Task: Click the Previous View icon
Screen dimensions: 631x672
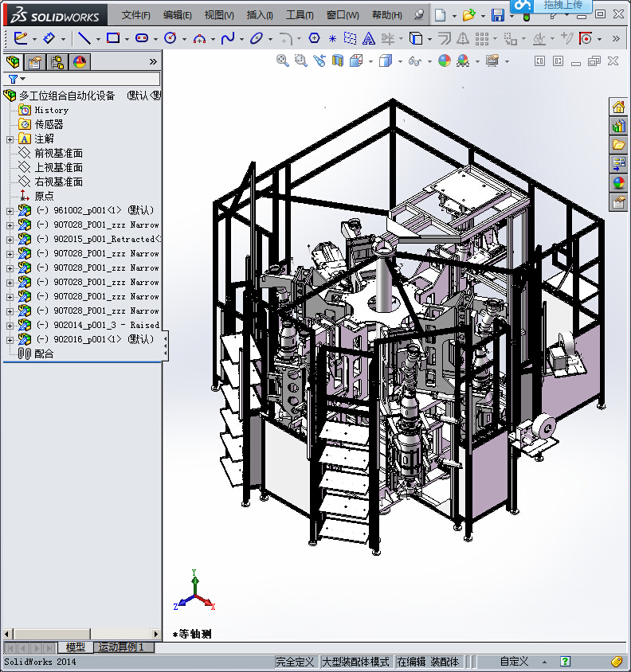Action: [319, 61]
